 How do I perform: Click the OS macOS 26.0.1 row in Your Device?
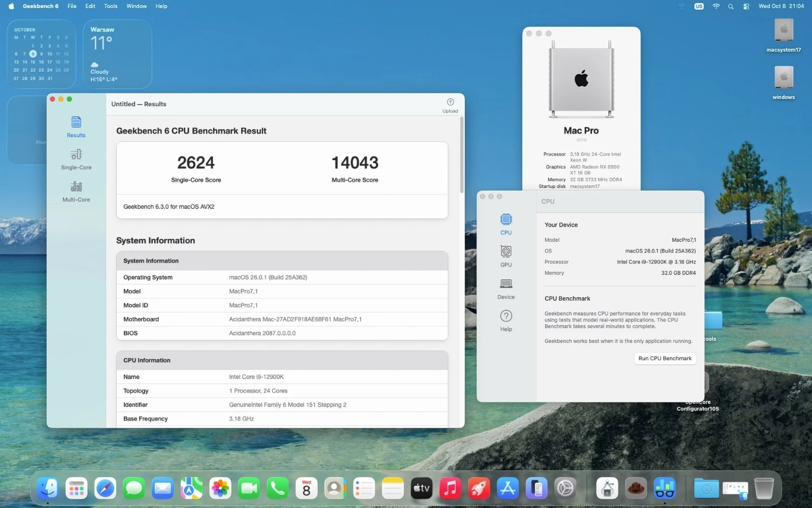point(620,251)
